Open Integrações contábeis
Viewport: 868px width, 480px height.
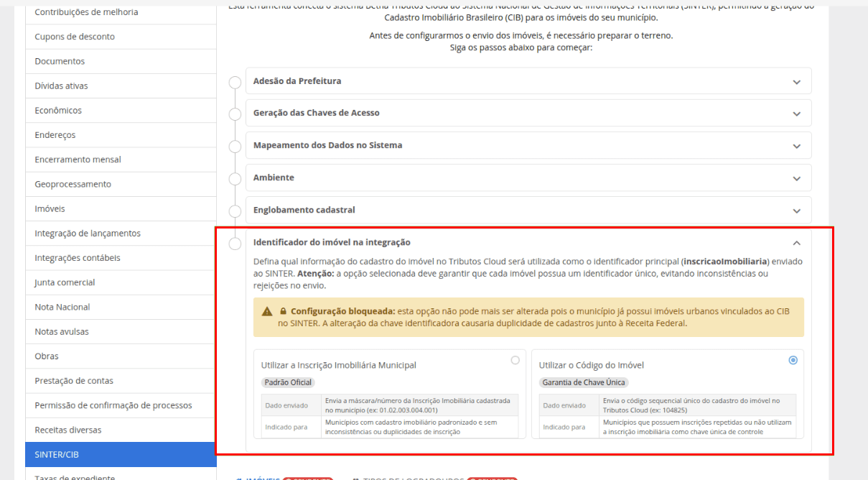point(121,258)
